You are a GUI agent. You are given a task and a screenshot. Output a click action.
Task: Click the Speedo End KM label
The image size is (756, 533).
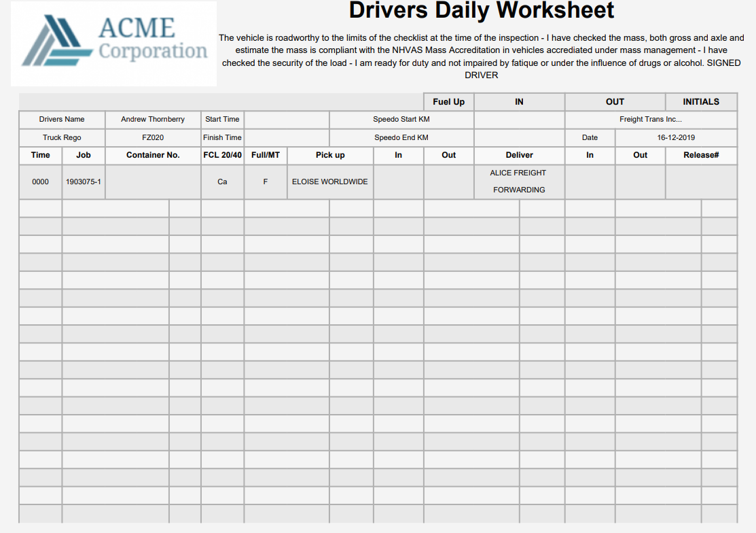(401, 137)
